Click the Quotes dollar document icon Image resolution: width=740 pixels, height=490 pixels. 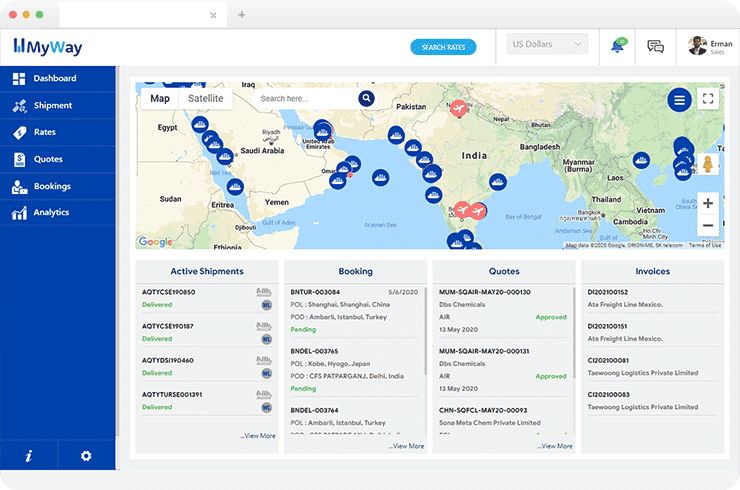click(x=19, y=160)
